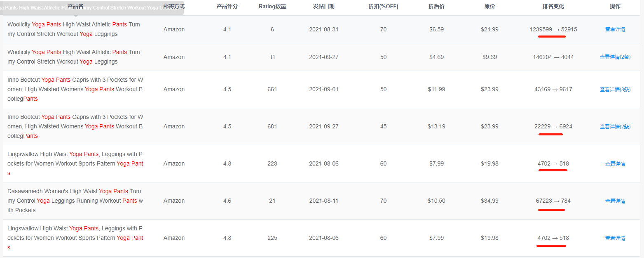Click the 排名变化 column header
644x258 pixels.
pyautogui.click(x=553, y=6)
